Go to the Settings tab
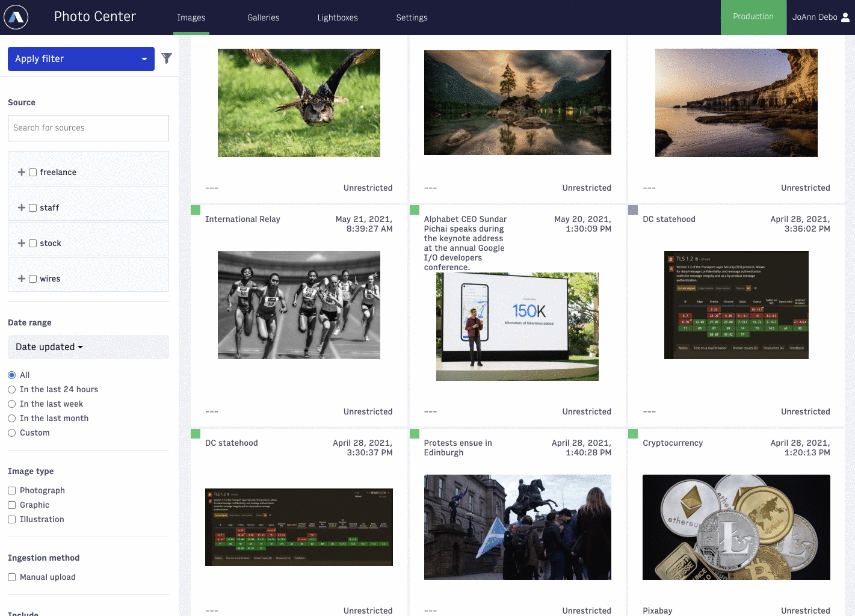855x616 pixels. pyautogui.click(x=412, y=17)
